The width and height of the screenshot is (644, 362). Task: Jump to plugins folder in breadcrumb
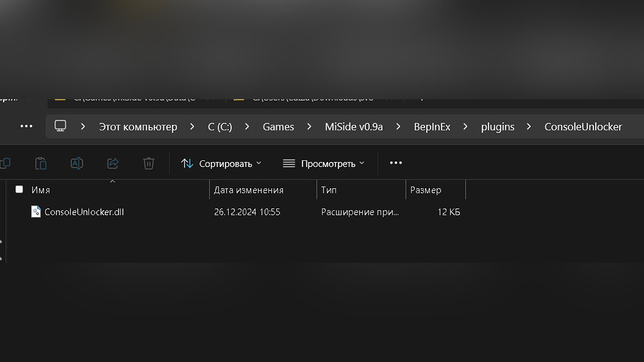coord(497,127)
